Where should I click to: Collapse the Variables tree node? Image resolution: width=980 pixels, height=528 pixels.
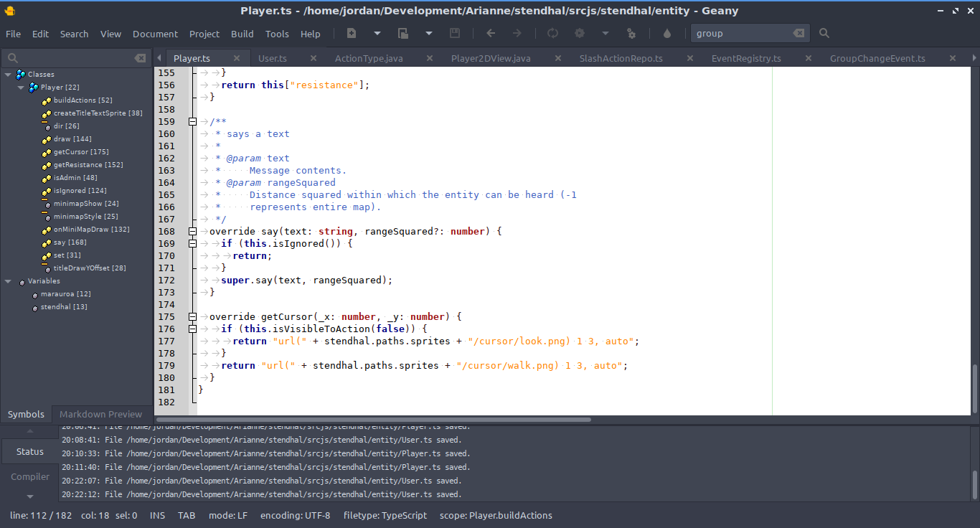(8, 280)
